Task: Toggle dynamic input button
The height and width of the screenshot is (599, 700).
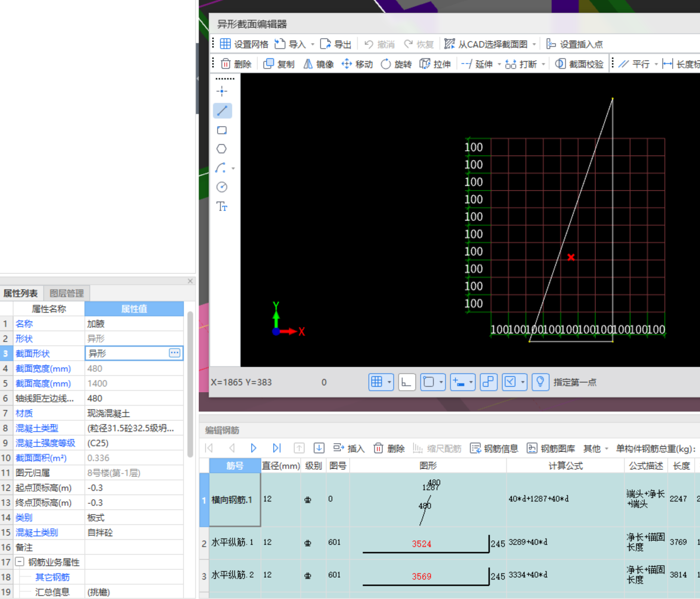Action: tap(458, 382)
